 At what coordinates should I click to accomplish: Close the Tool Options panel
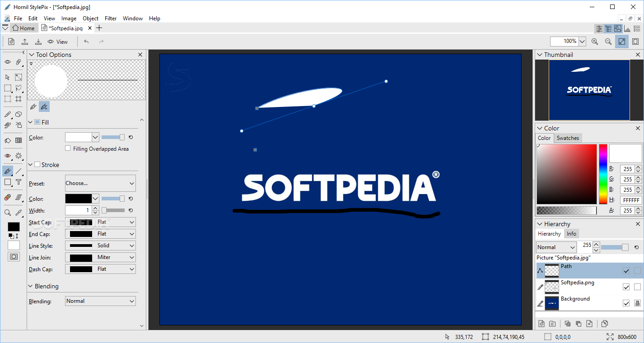[x=140, y=55]
